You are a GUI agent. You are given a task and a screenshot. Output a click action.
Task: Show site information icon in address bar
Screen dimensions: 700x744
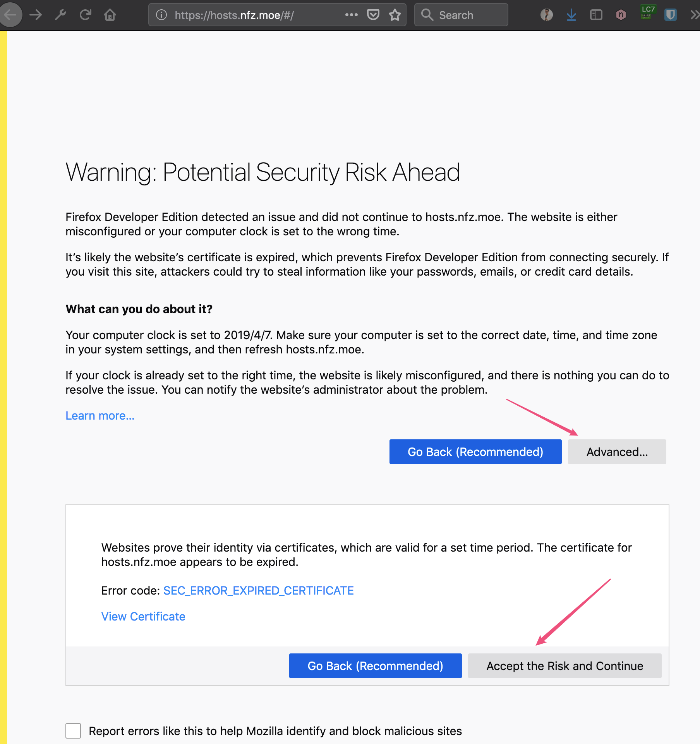[x=161, y=15]
